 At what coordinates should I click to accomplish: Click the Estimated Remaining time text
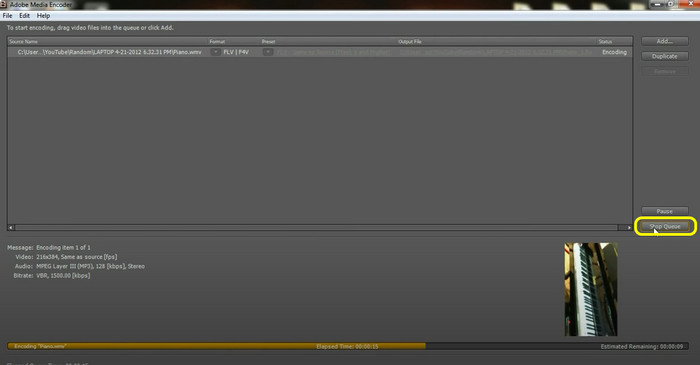click(x=642, y=346)
